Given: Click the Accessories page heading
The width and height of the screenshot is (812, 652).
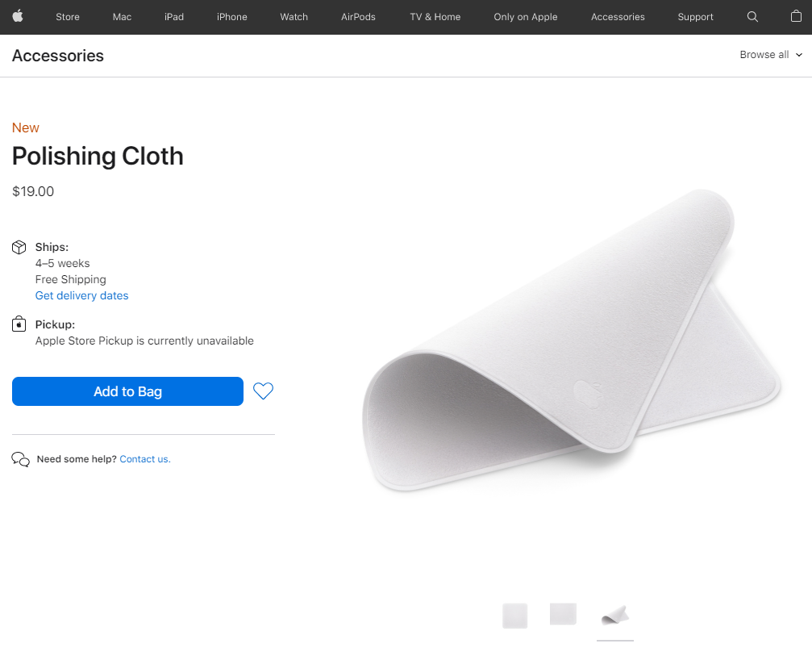Looking at the screenshot, I should [58, 56].
